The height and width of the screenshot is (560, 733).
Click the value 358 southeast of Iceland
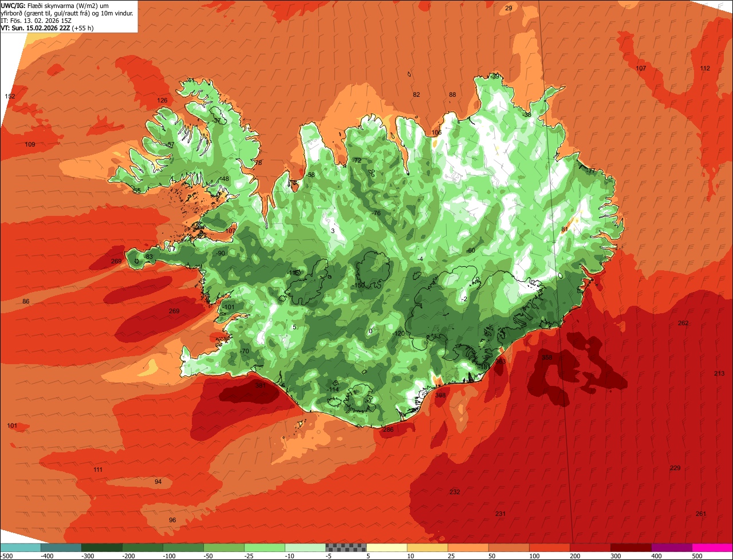547,357
